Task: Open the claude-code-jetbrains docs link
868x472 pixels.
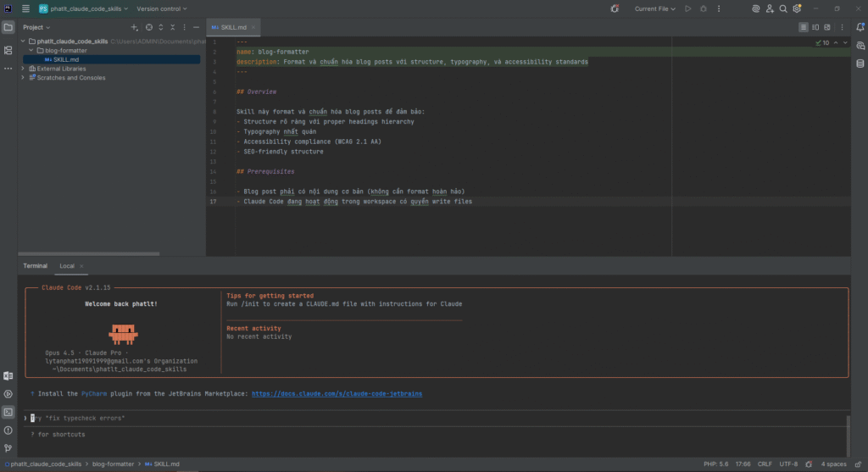Action: pyautogui.click(x=337, y=394)
